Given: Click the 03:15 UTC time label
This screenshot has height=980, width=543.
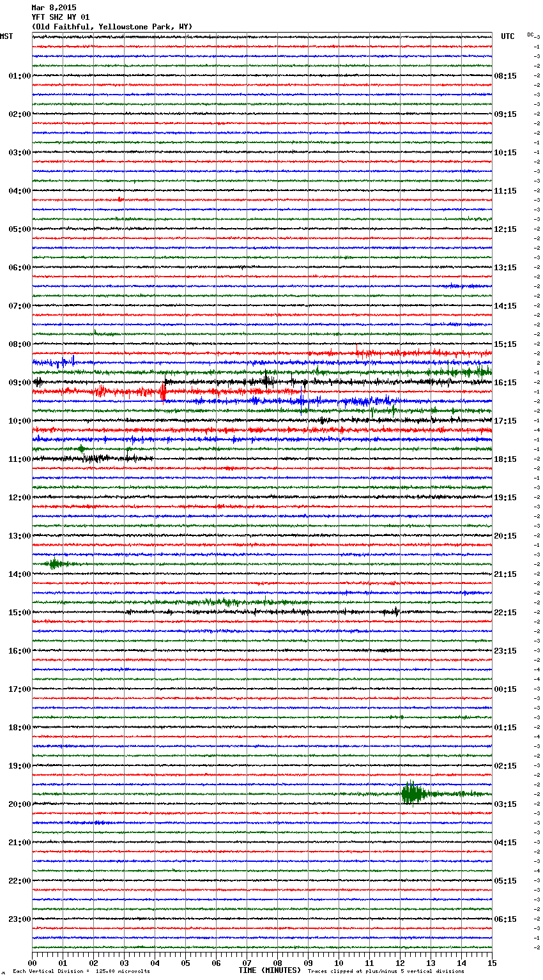Looking at the screenshot, I should pyautogui.click(x=505, y=804).
